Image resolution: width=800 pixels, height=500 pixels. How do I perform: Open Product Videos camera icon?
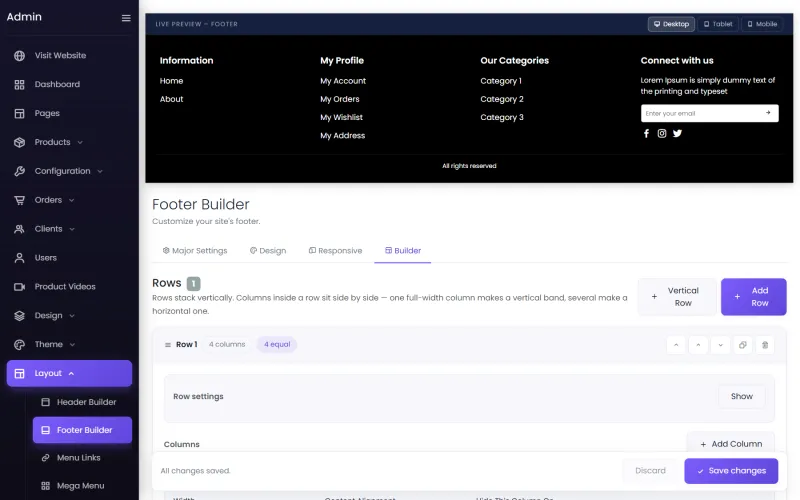click(x=19, y=287)
